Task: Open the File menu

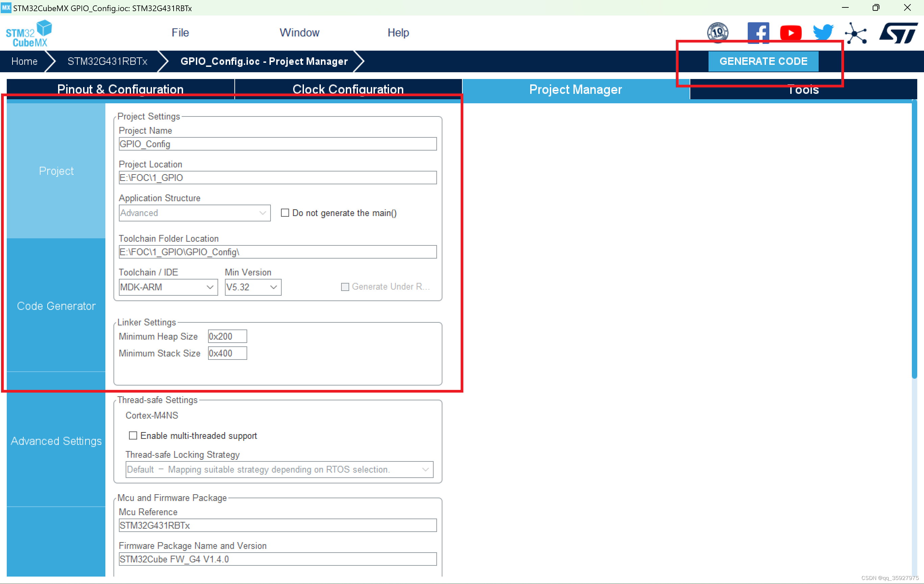Action: tap(180, 33)
